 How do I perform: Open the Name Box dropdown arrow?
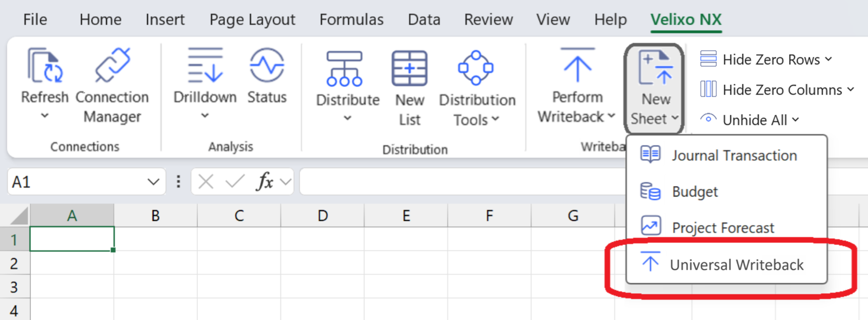[153, 182]
